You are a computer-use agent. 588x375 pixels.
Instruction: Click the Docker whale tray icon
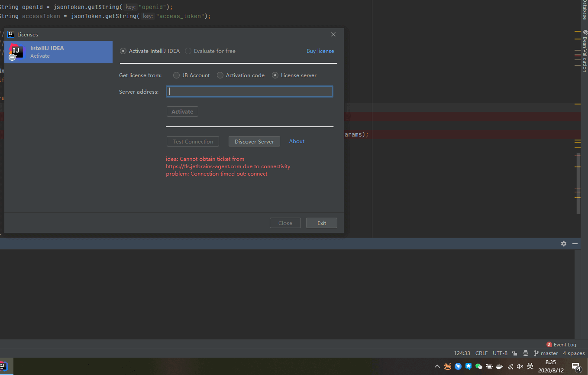(x=500, y=366)
